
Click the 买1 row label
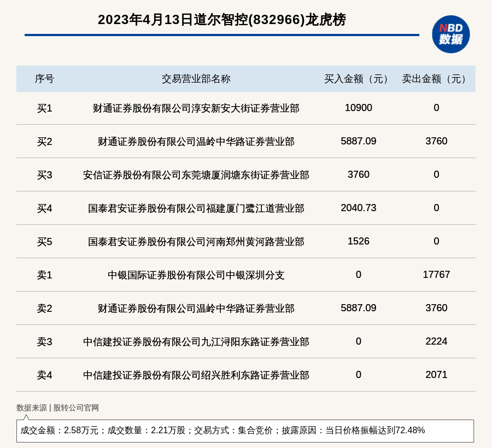pyautogui.click(x=44, y=108)
